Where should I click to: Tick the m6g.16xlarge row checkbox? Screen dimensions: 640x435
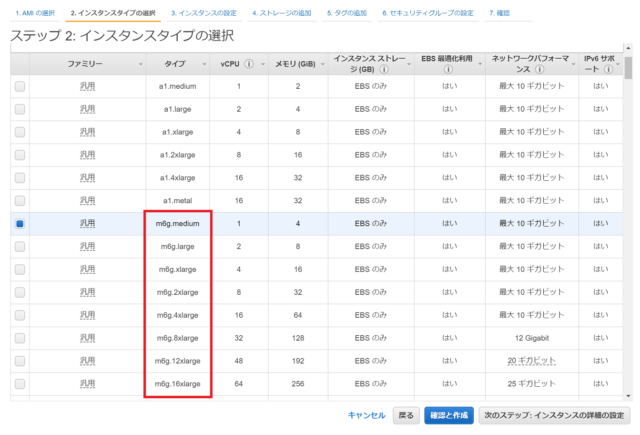click(x=20, y=383)
